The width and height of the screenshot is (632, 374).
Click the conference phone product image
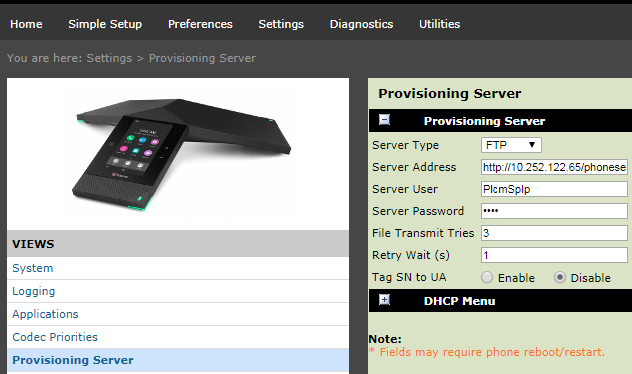click(x=182, y=154)
